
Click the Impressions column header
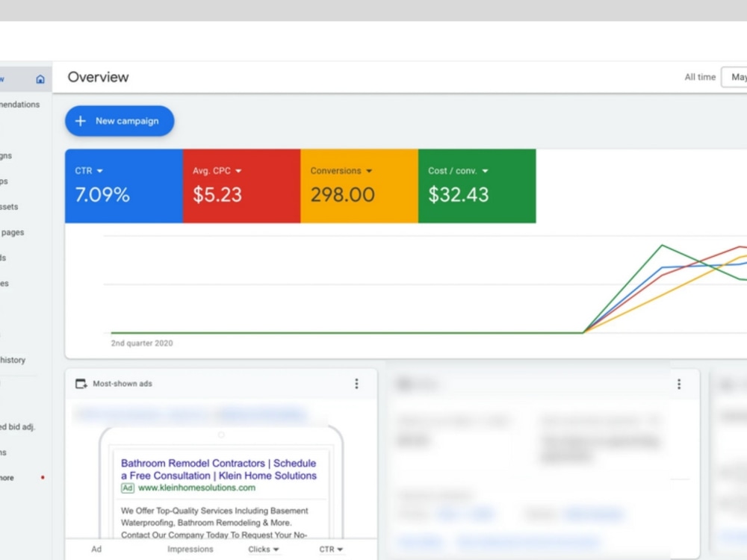click(x=190, y=549)
